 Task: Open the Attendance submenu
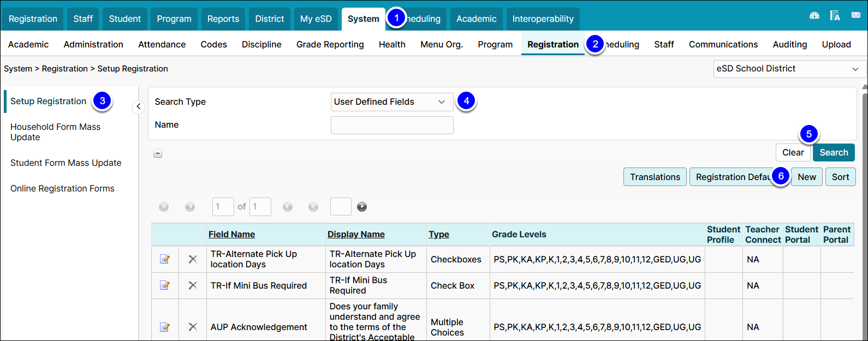point(162,45)
